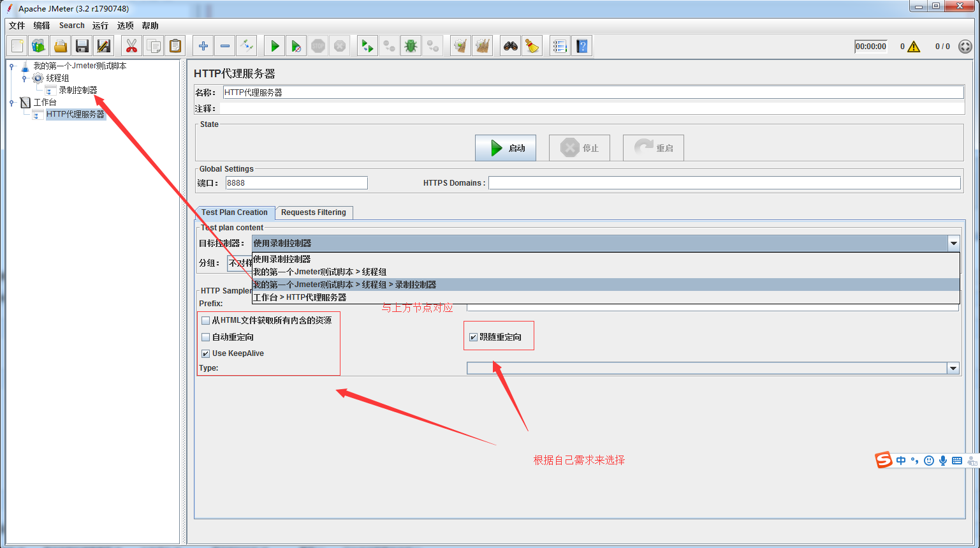The image size is (980, 548).
Task: Click the grey remote exit icon
Action: pos(432,46)
